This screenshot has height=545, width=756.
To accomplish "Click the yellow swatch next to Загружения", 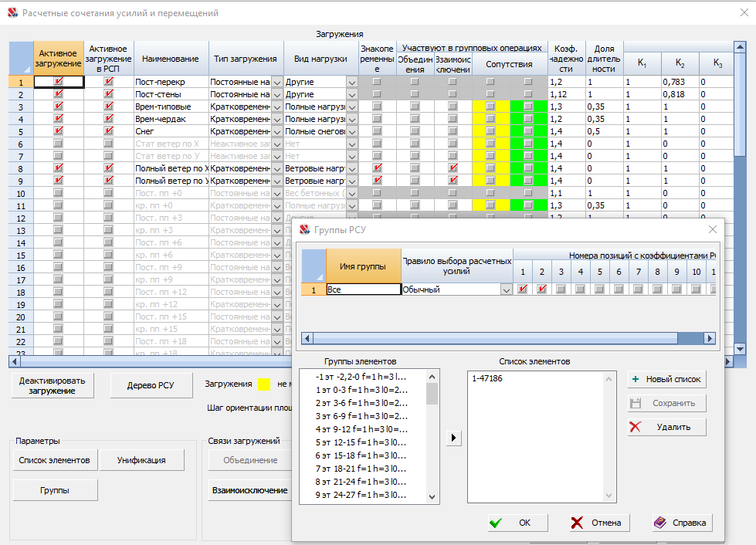I will [264, 384].
